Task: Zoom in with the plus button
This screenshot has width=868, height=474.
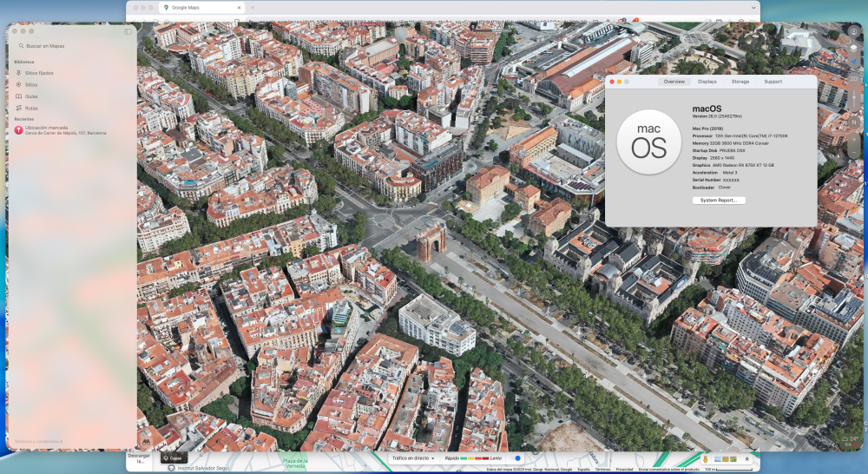Action: [853, 140]
